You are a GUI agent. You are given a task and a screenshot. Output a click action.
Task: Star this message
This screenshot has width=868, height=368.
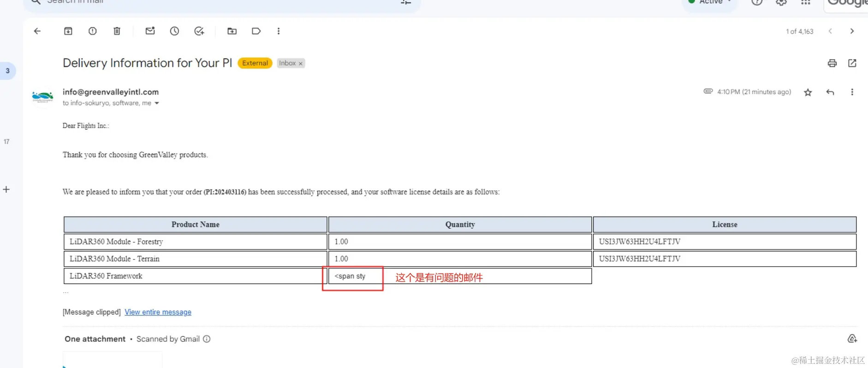[808, 92]
